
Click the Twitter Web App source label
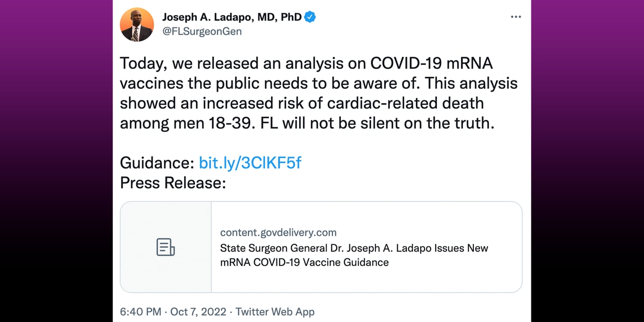(275, 312)
